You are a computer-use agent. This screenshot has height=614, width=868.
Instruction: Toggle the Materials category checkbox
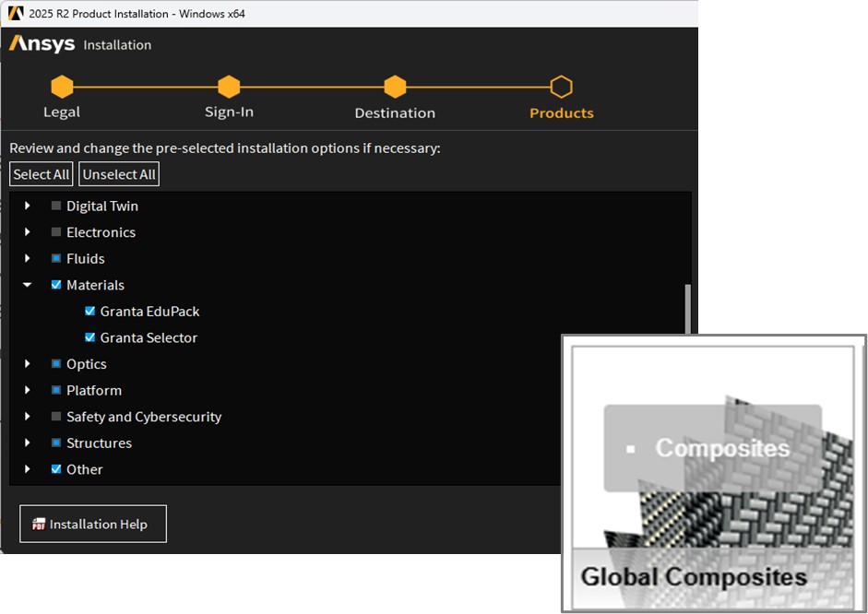coord(56,285)
